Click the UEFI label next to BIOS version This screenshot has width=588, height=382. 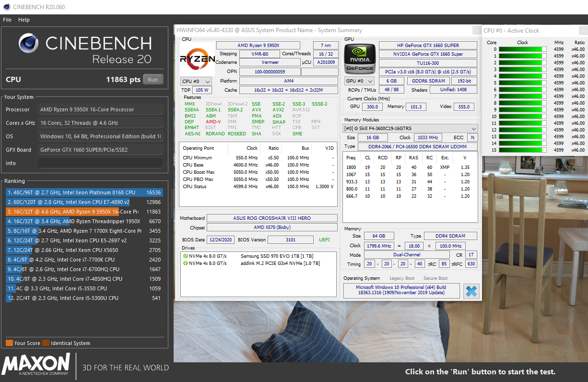[325, 239]
